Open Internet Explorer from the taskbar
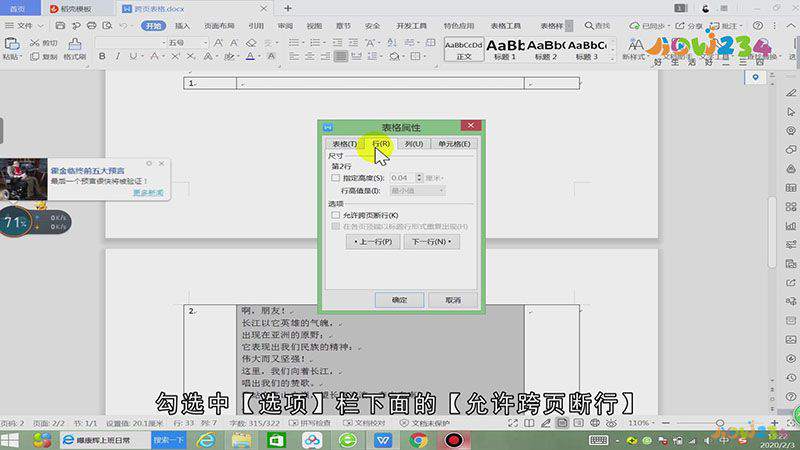The height and width of the screenshot is (450, 800). click(206, 440)
